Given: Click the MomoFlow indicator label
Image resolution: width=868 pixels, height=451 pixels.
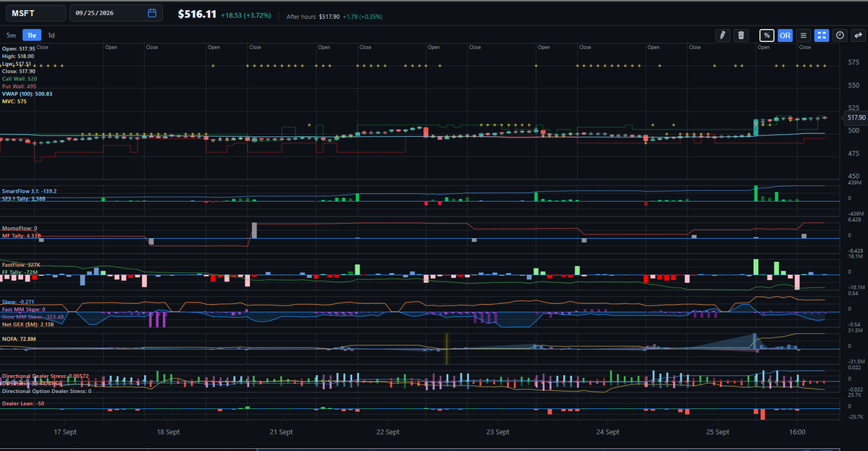Looking at the screenshot, I should click(x=20, y=228).
